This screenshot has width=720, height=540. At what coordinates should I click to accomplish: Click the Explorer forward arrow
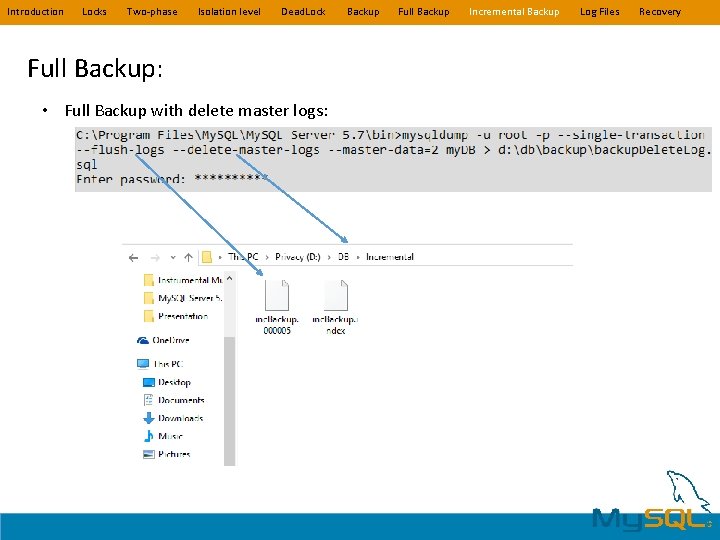[155, 258]
